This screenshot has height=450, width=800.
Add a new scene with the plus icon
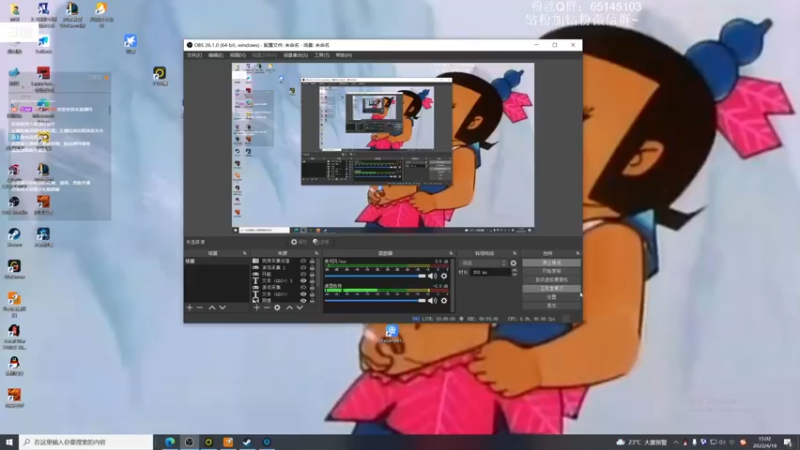[x=190, y=308]
